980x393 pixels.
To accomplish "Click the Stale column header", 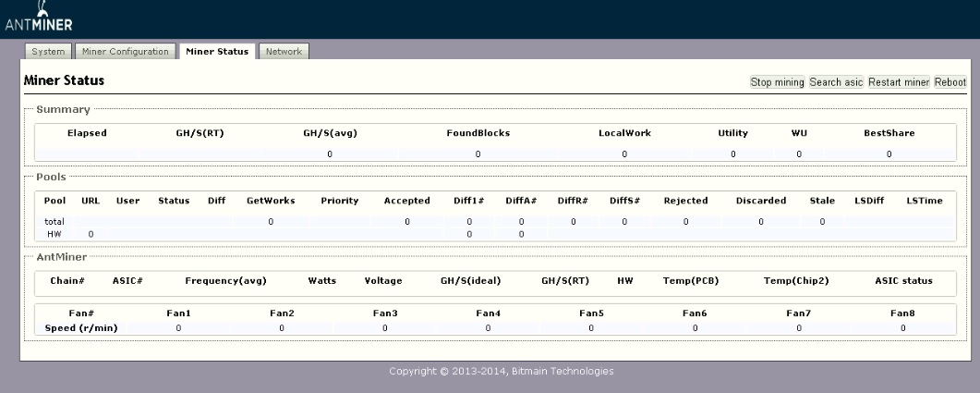I will 822,201.
